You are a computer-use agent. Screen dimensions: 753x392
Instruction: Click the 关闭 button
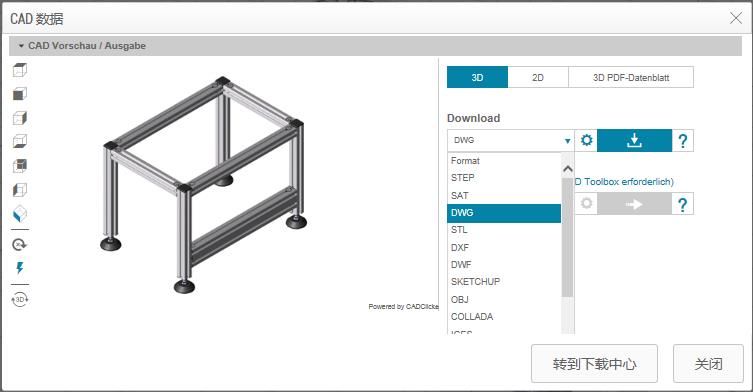pos(708,364)
